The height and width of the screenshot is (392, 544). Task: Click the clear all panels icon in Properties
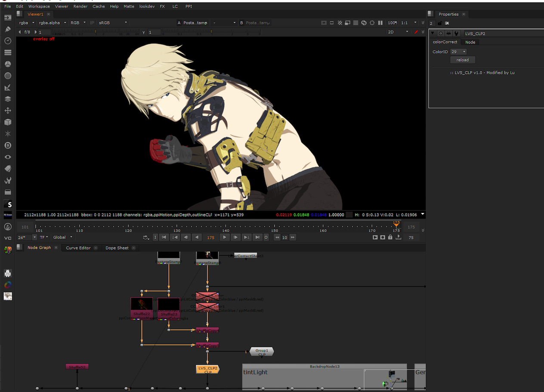point(447,23)
